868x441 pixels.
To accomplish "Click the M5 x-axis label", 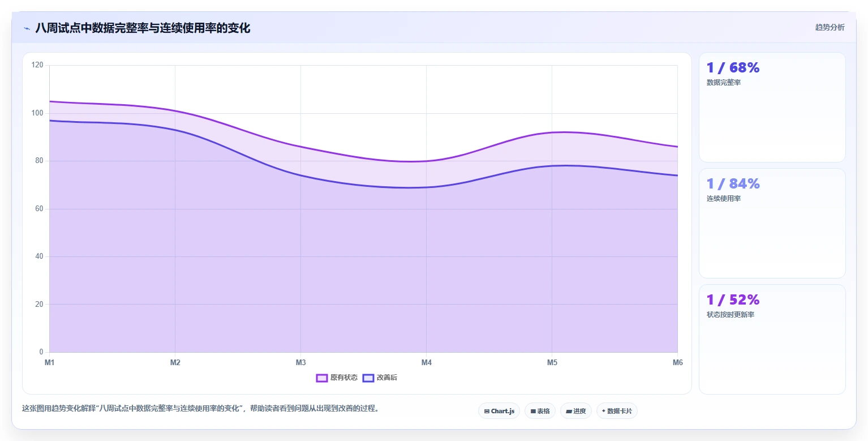I will (x=552, y=363).
